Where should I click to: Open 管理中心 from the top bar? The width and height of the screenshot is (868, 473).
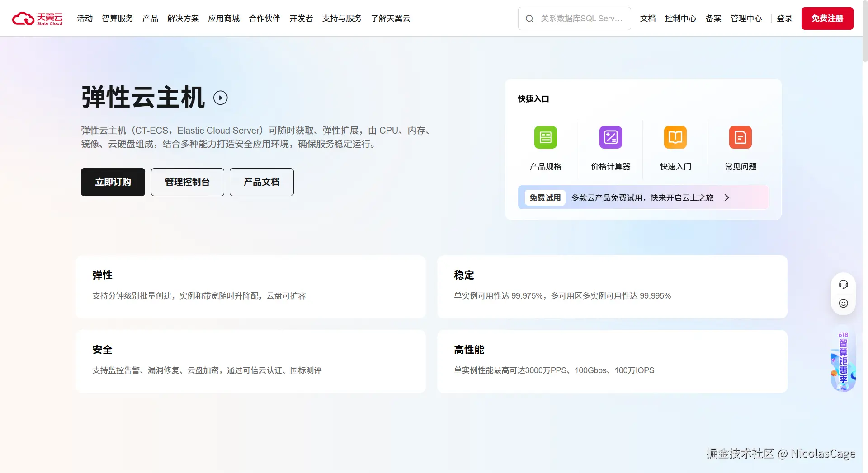coord(746,19)
